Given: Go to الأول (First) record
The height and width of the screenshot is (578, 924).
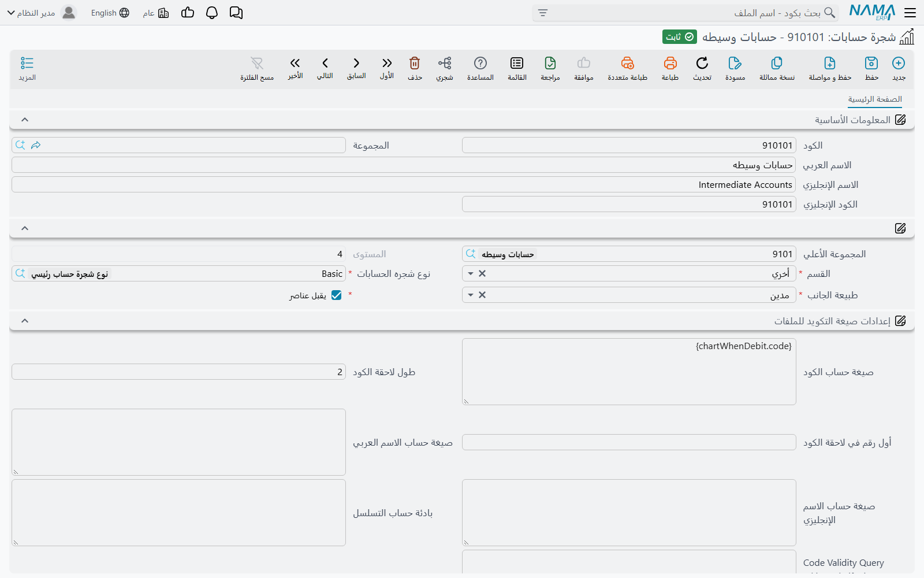Looking at the screenshot, I should click(387, 63).
